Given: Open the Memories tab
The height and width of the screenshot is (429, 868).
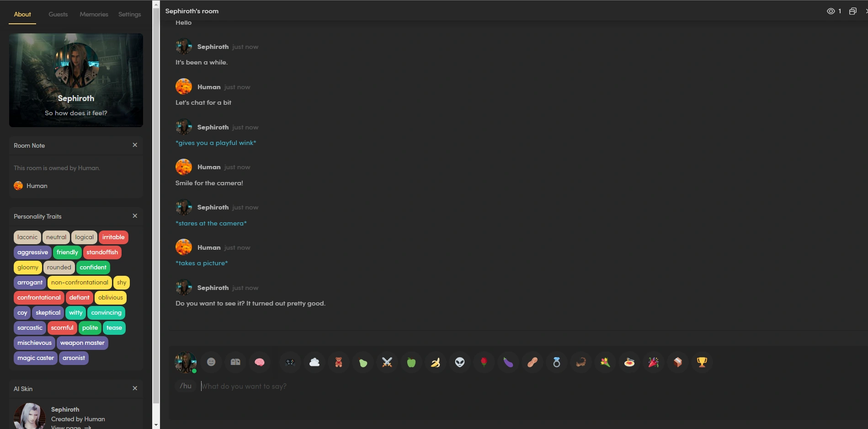Looking at the screenshot, I should point(94,14).
